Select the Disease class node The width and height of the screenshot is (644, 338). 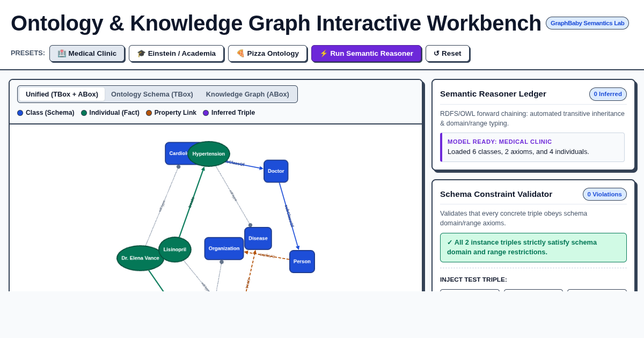click(x=258, y=238)
